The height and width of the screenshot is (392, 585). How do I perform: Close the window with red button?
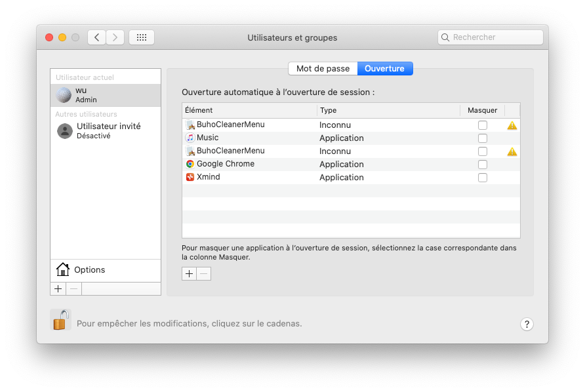(x=49, y=37)
